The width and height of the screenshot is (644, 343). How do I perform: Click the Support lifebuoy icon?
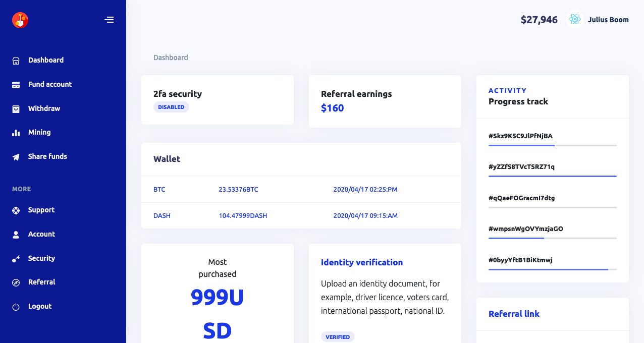tap(16, 210)
